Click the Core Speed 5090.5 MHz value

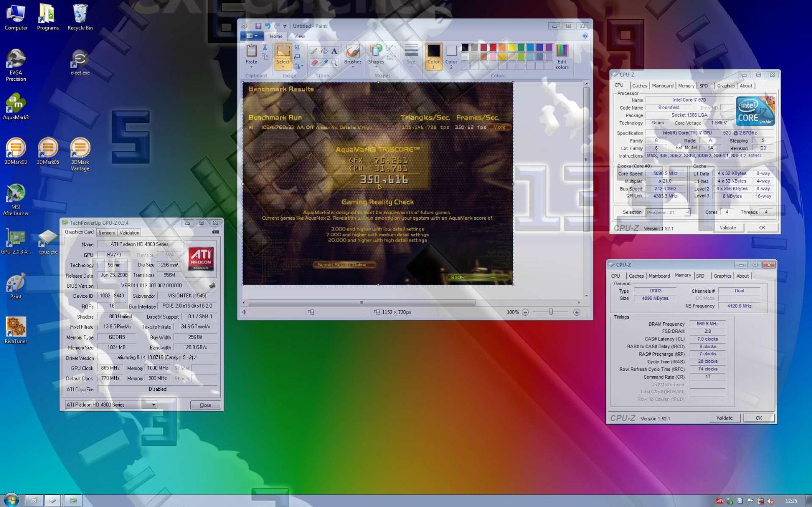click(665, 174)
